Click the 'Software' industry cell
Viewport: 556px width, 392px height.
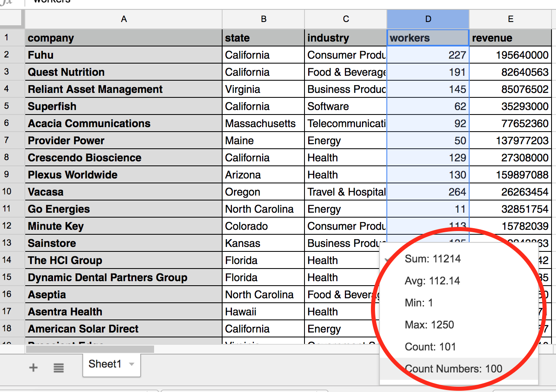click(x=346, y=106)
